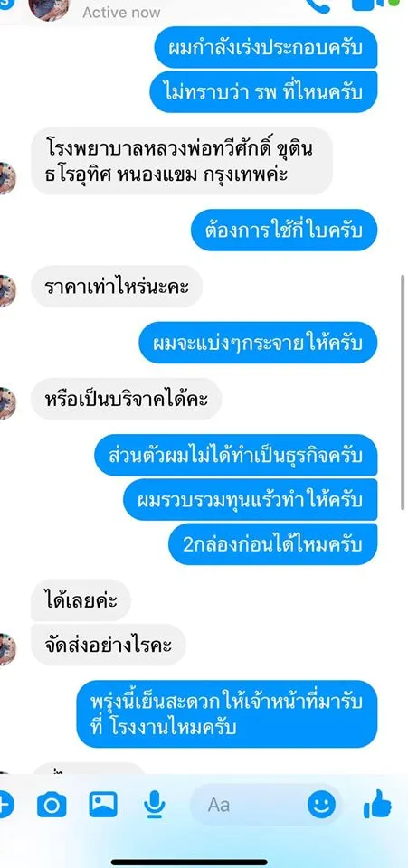The height and width of the screenshot is (868, 408).
Task: Tap the message 'ราคาเท่าไหร่นะคะ'
Action: click(x=117, y=287)
